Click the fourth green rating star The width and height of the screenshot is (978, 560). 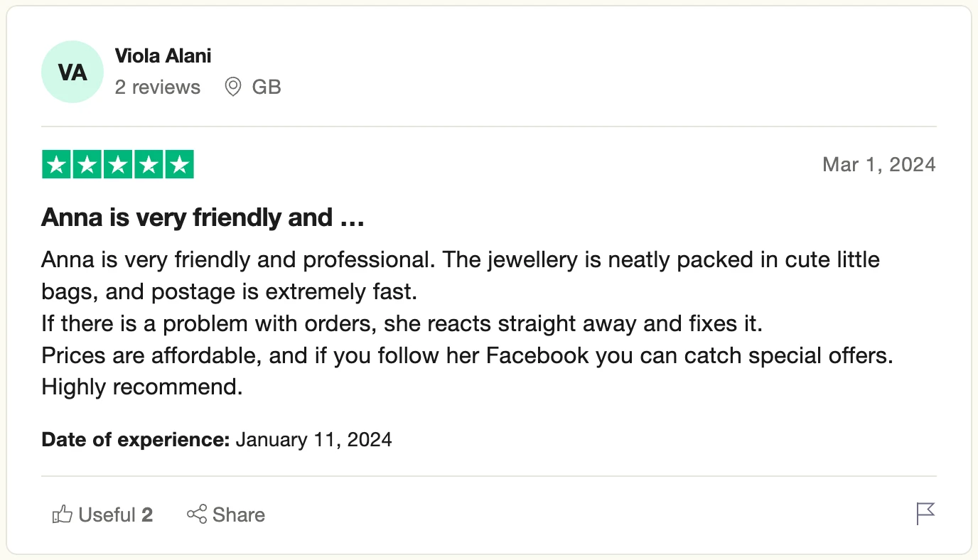click(x=149, y=165)
